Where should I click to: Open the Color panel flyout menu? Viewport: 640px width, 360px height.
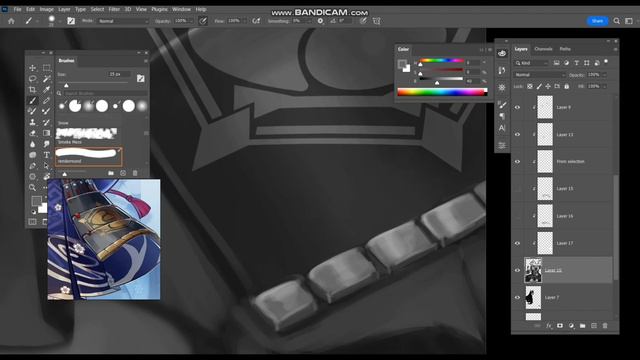pyautogui.click(x=490, y=50)
